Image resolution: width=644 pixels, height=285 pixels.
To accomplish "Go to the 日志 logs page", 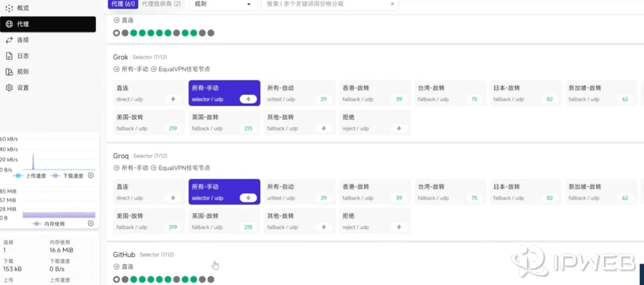I will pos(48,56).
